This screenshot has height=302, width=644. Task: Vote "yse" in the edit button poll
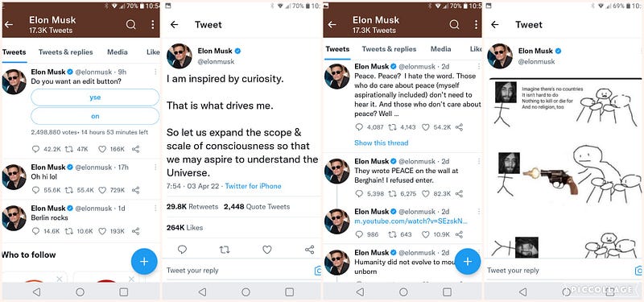(95, 97)
